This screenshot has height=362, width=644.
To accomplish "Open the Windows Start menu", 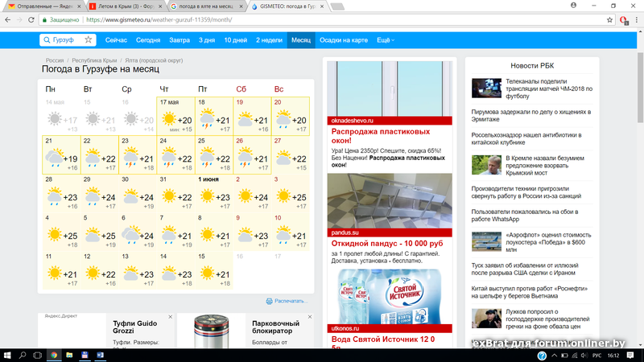I will (x=7, y=355).
